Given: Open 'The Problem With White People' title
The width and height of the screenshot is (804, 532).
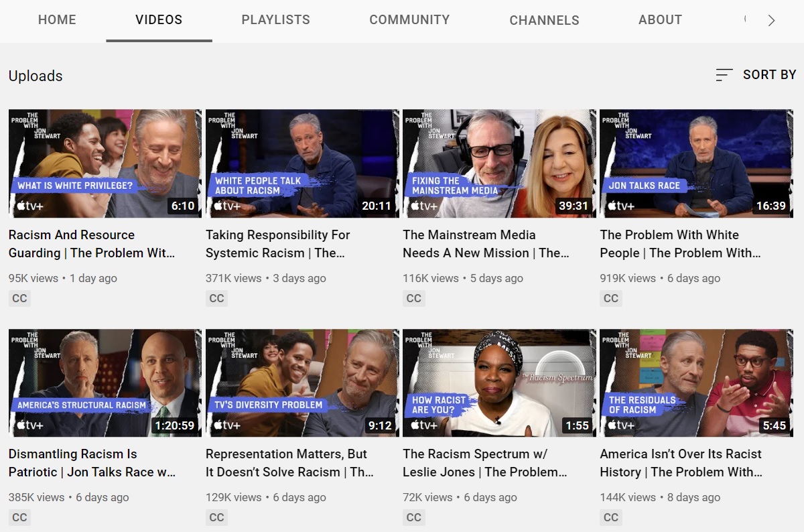Looking at the screenshot, I should (681, 244).
